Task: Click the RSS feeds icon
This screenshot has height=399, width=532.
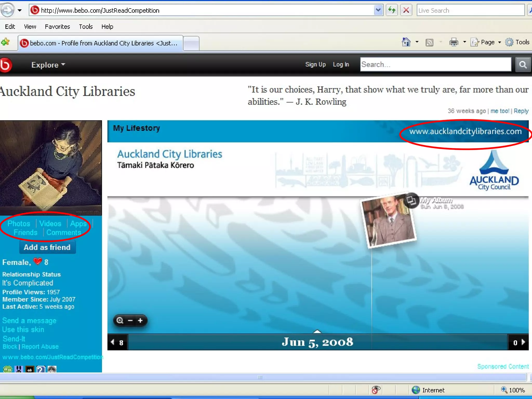Action: click(x=429, y=42)
